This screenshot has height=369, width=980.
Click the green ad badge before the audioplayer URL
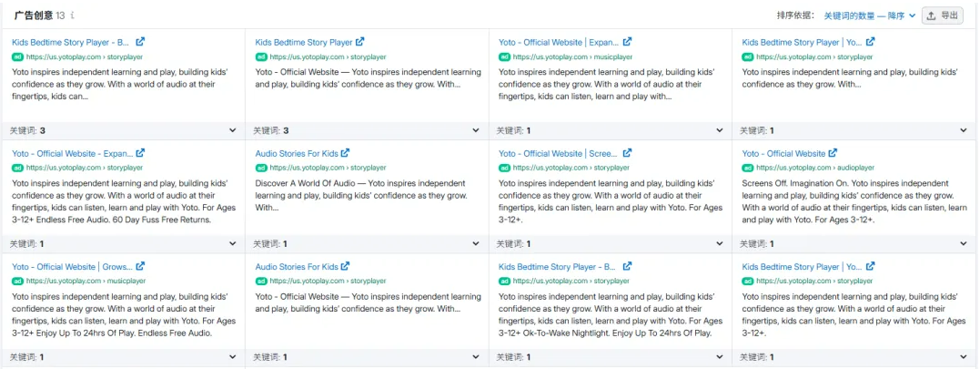[x=747, y=168]
